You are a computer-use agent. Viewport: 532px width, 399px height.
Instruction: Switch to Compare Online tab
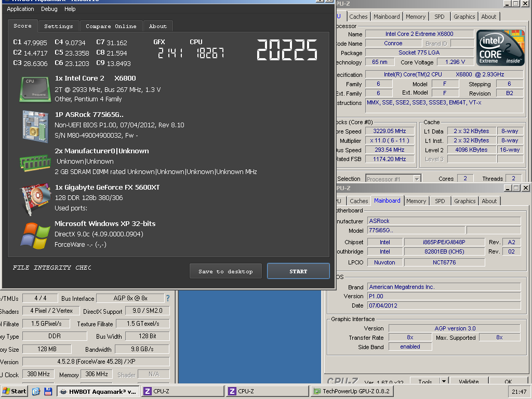[x=111, y=26]
